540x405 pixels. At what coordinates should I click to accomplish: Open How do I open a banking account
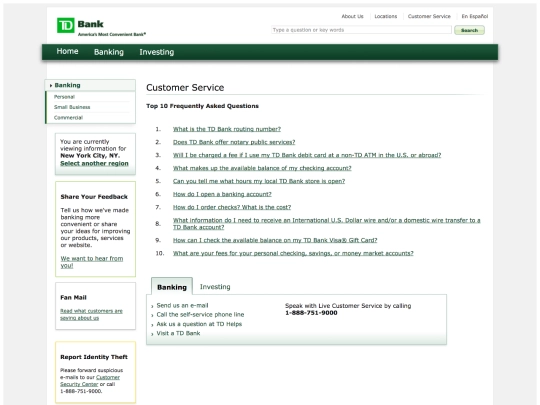pos(222,194)
